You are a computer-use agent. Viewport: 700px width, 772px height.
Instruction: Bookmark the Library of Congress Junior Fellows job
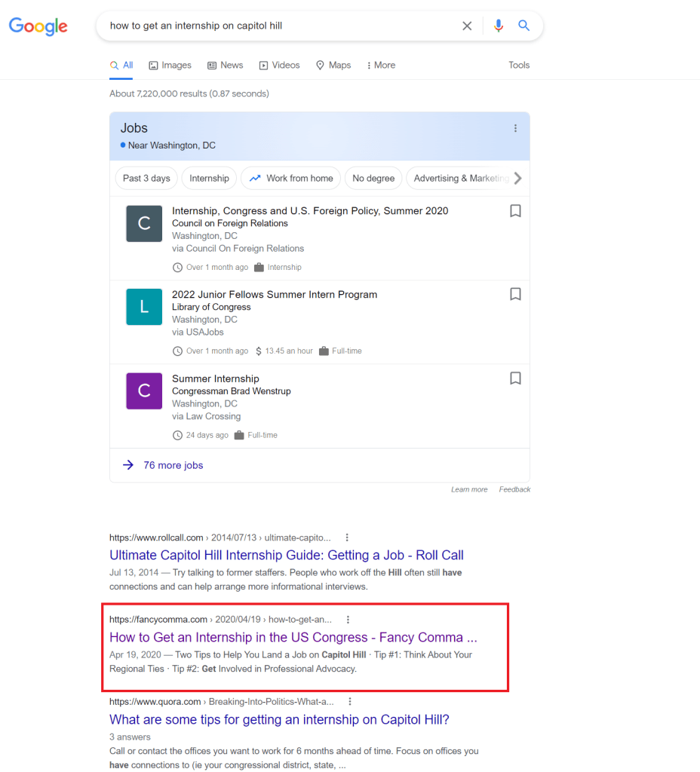[515, 294]
